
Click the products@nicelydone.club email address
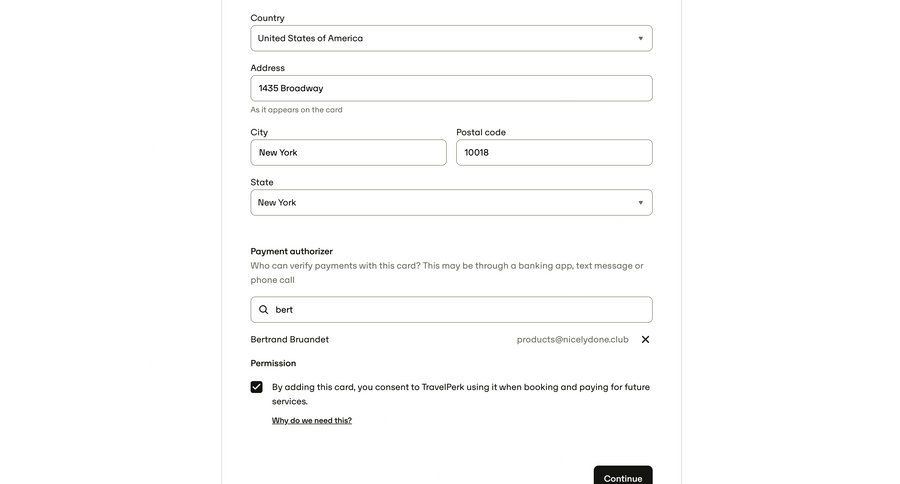coord(572,340)
